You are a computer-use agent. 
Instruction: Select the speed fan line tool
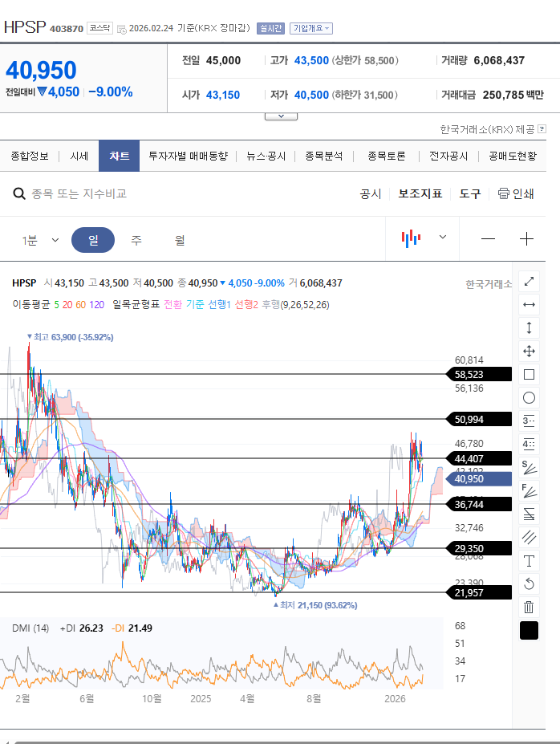[529, 467]
